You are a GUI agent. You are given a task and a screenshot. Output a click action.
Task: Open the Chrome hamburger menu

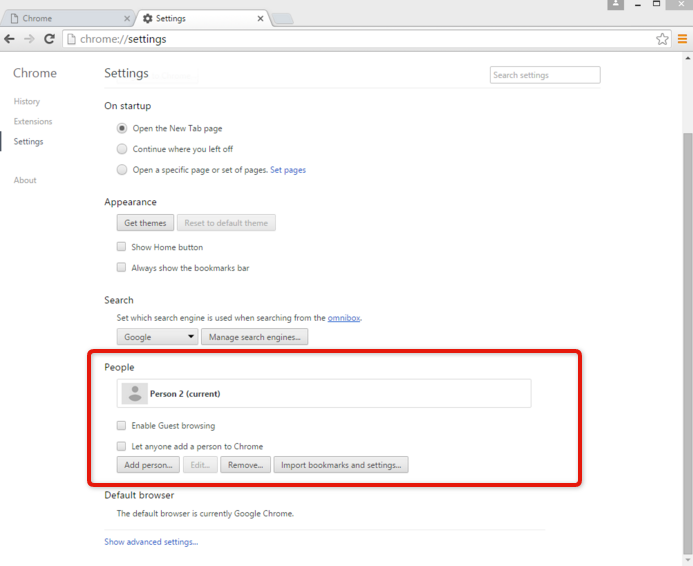682,39
